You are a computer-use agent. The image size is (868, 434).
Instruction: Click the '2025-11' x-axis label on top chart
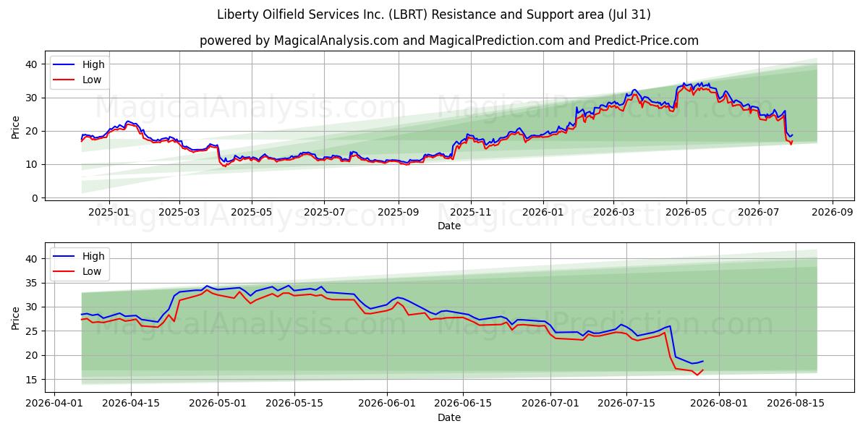pyautogui.click(x=471, y=213)
